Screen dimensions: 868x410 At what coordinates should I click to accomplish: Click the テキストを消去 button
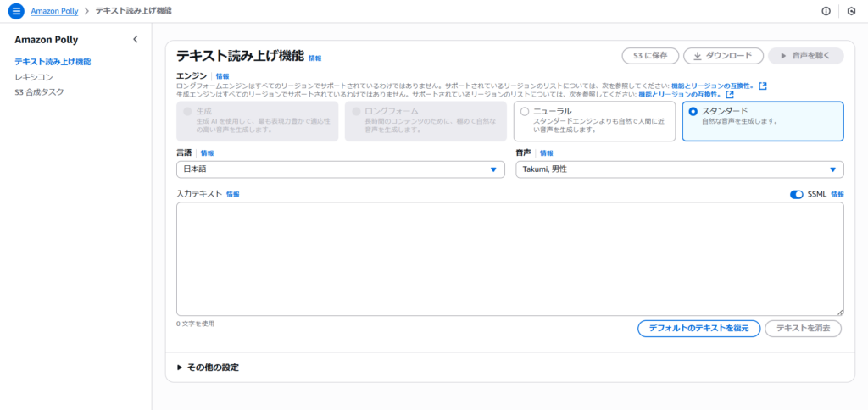pyautogui.click(x=804, y=328)
